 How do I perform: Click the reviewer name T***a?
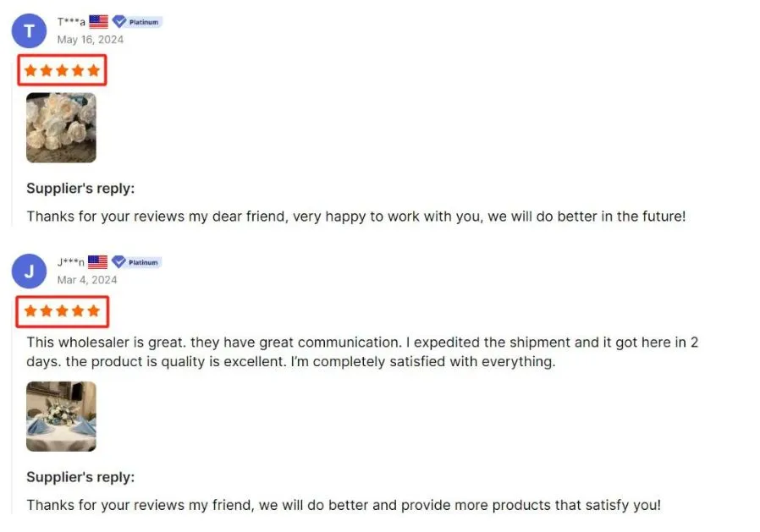71,22
